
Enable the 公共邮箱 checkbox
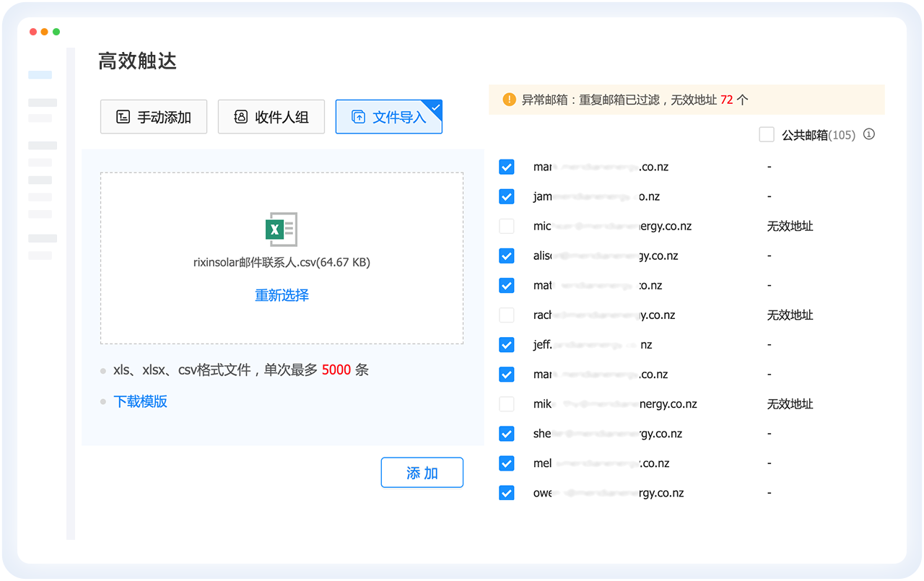[767, 135]
